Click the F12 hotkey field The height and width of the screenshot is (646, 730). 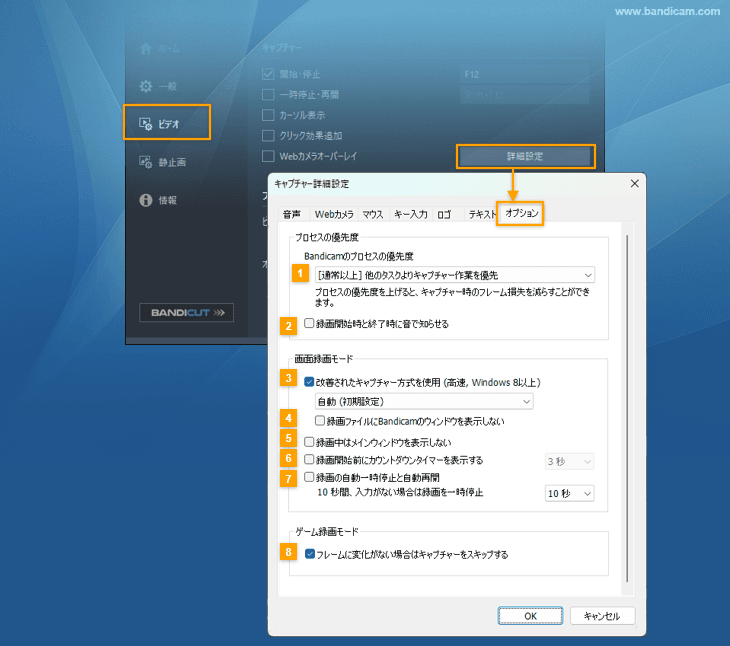tap(525, 74)
